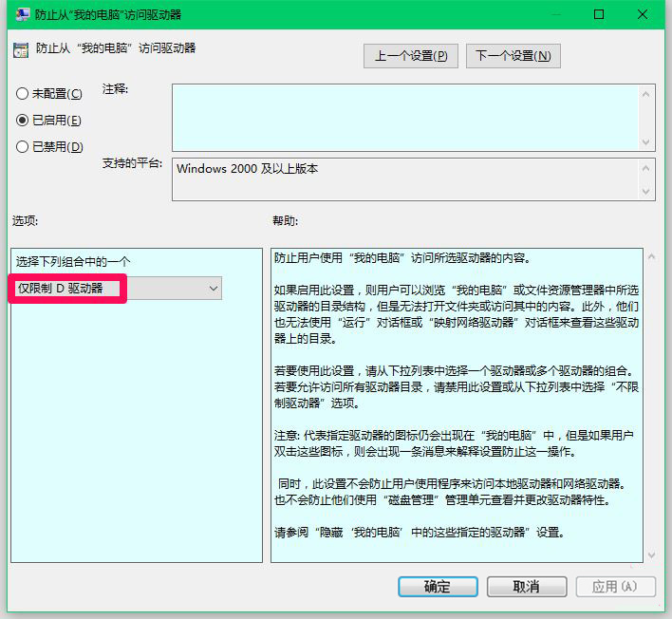This screenshot has width=672, height=619.
Task: Select the 已禁用 radio option
Action: tap(23, 147)
